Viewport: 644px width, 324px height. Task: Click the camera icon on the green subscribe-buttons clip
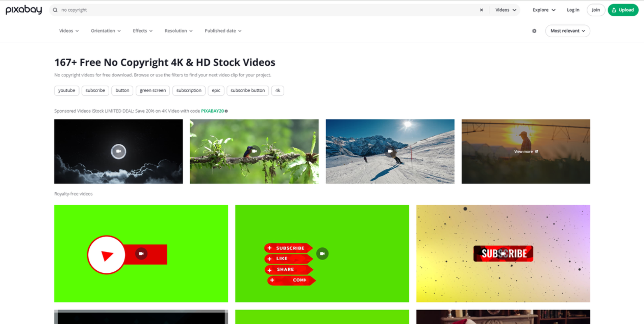point(322,253)
